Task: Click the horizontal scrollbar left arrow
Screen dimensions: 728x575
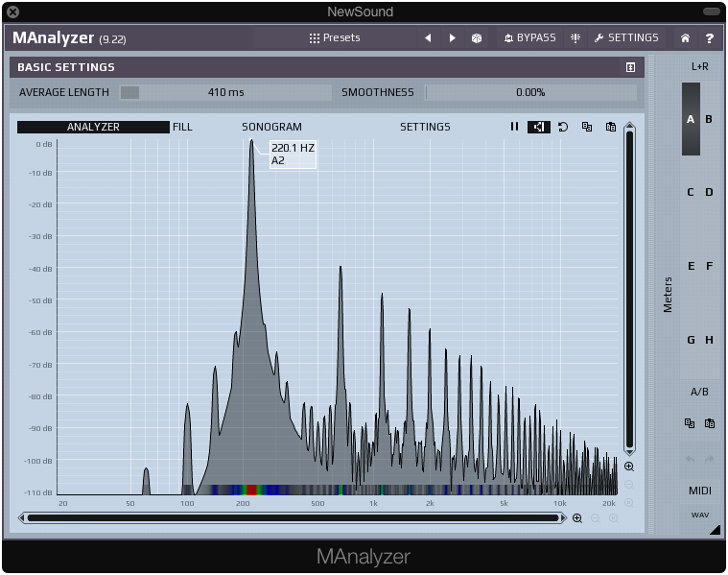Action: (x=21, y=517)
